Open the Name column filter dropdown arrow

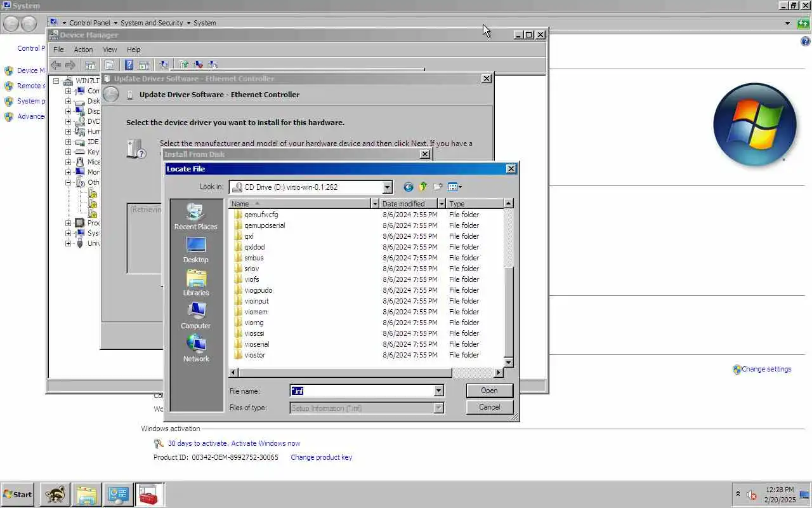pos(375,204)
